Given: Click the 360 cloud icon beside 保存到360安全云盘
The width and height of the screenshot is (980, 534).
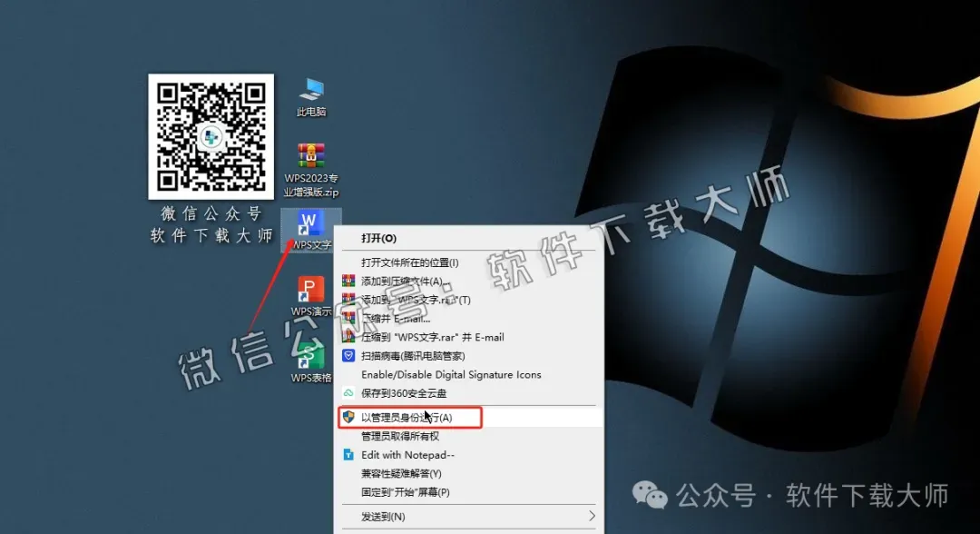Looking at the screenshot, I should pyautogui.click(x=348, y=393).
